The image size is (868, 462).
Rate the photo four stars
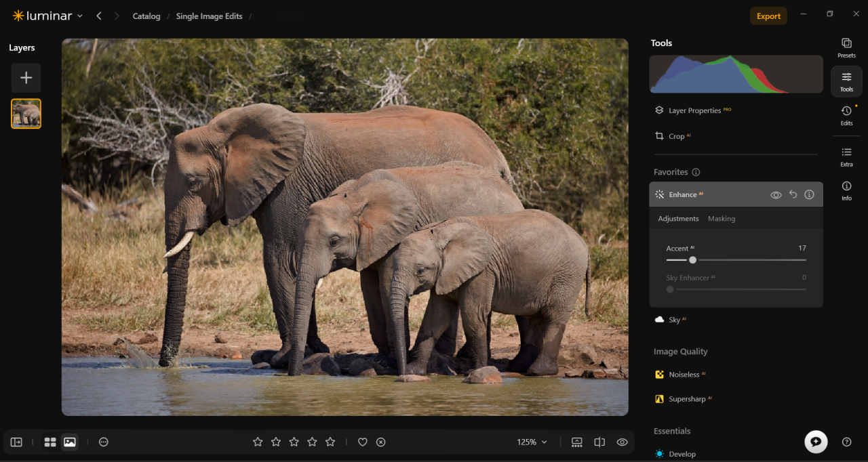coord(312,442)
